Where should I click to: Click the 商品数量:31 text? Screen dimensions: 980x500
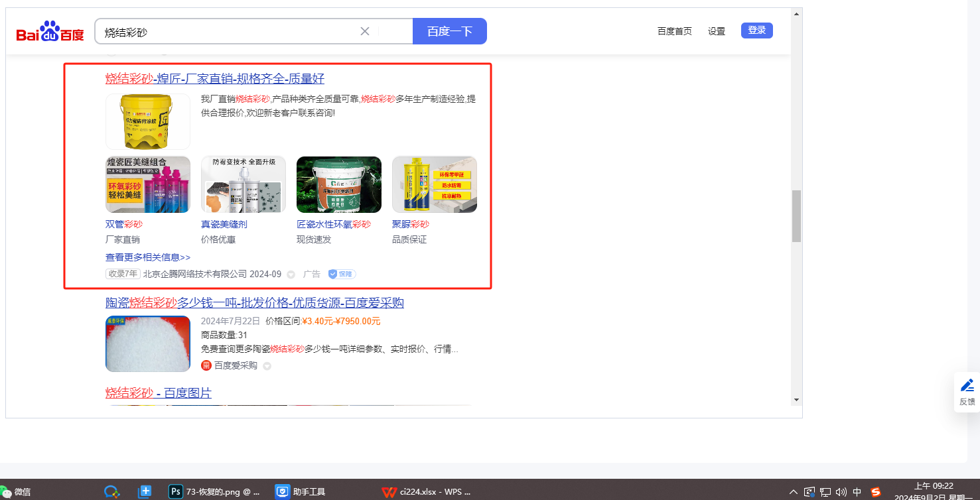[x=224, y=335]
